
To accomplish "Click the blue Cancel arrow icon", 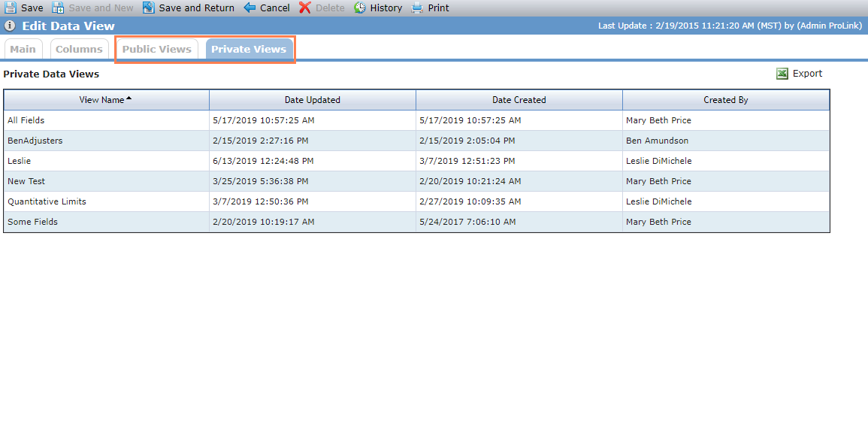I will click(250, 8).
